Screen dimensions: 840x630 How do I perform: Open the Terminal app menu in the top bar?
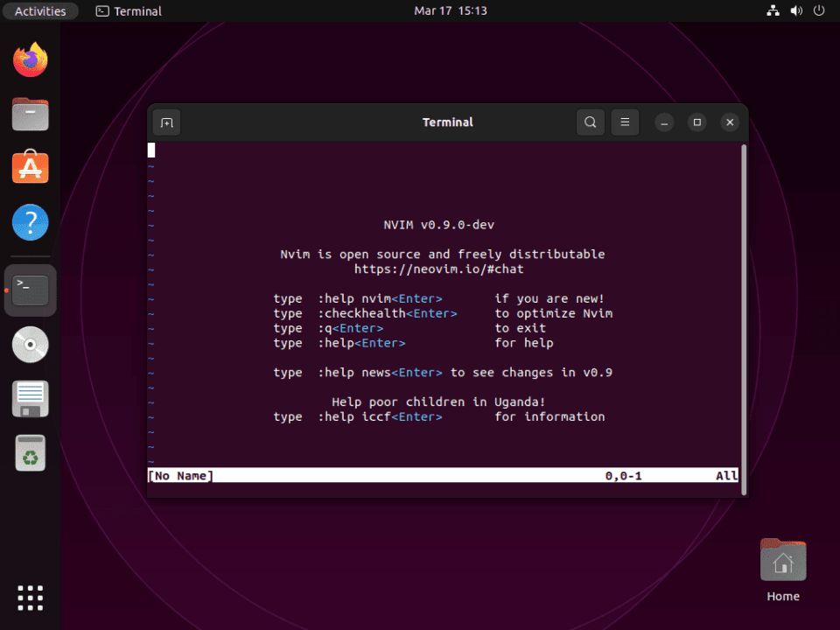pos(128,10)
